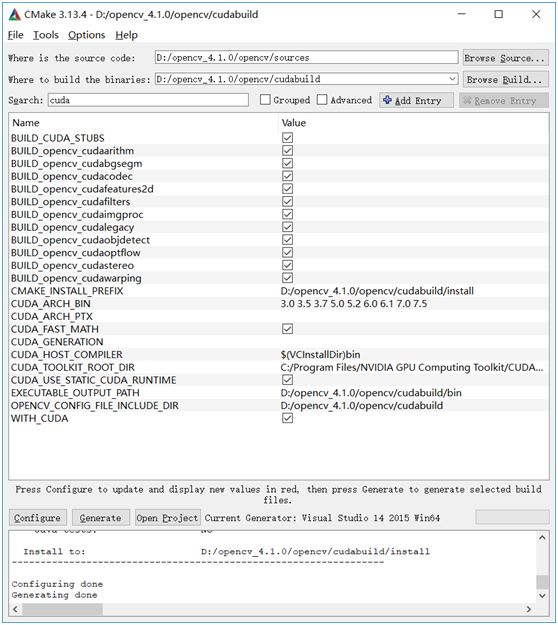
Task: Click the Add Entry button
Action: [x=417, y=100]
